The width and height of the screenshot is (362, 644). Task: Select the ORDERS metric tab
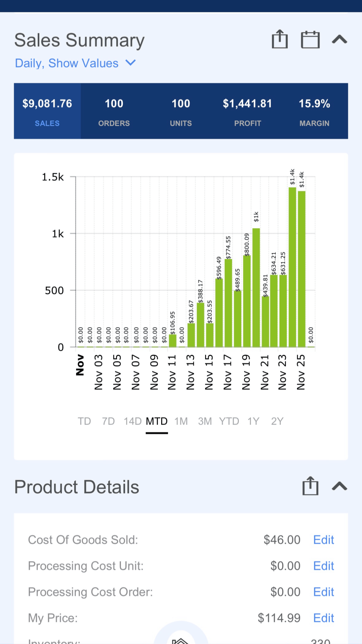[x=114, y=111]
